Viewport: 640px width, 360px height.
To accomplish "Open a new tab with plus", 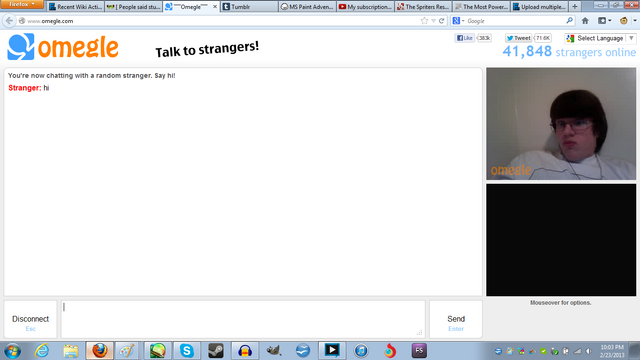I will 575,7.
